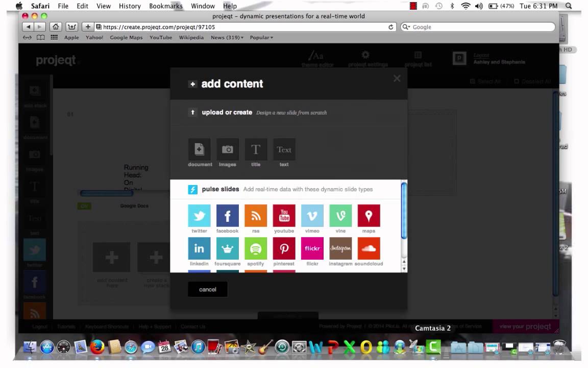588x368 pixels.
Task: Click the add bookmark plus button
Action: coord(87,27)
